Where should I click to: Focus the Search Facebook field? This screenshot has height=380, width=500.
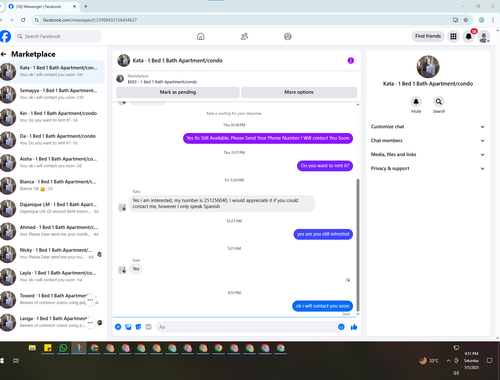[x=58, y=36]
